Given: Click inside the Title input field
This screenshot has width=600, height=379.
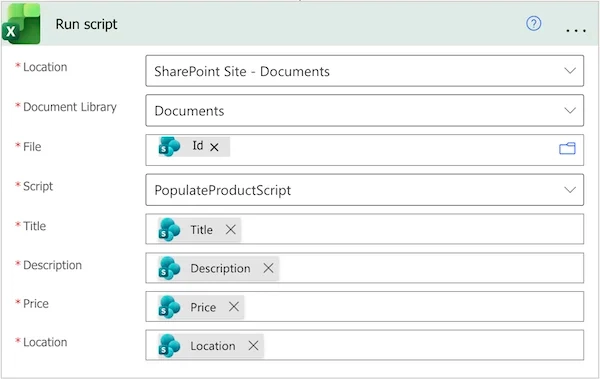Looking at the screenshot, I should point(365,229).
